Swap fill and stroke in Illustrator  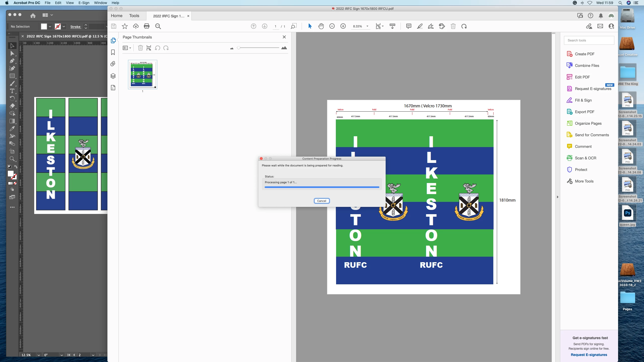tap(16, 167)
